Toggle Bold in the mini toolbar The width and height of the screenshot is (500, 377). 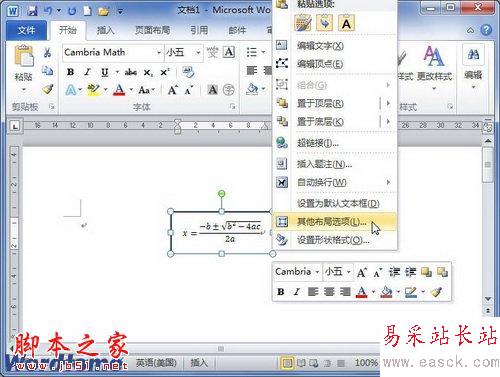281,292
